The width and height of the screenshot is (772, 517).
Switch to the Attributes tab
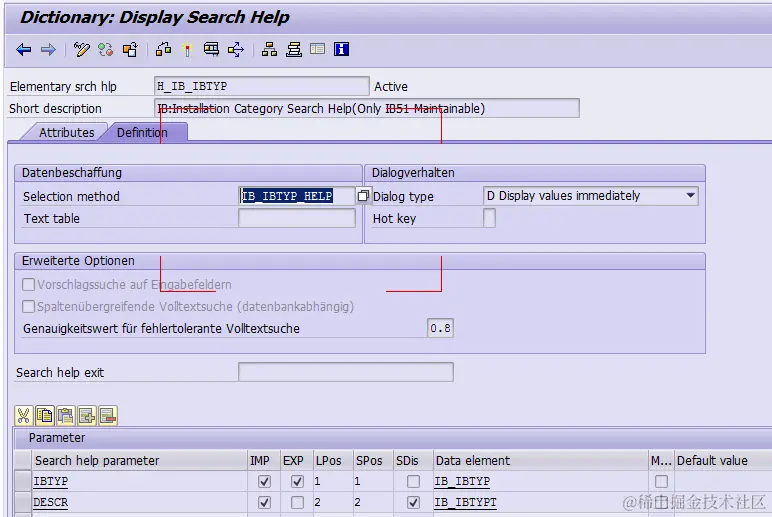[66, 132]
